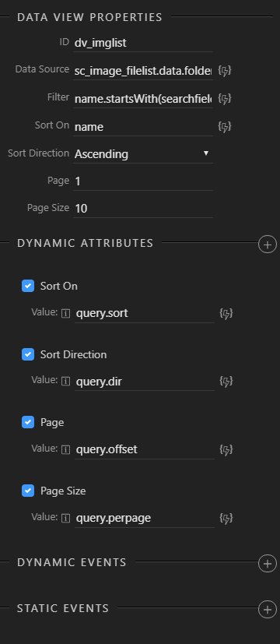Open data binding picker for Sort On property

[x=225, y=126]
